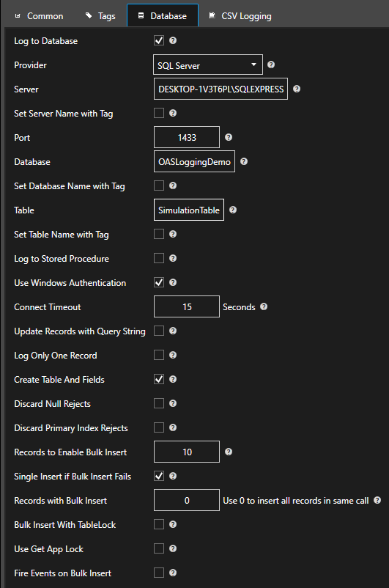The width and height of the screenshot is (389, 588).
Task: Uncheck Use Windows Authentication
Action: [x=159, y=282]
